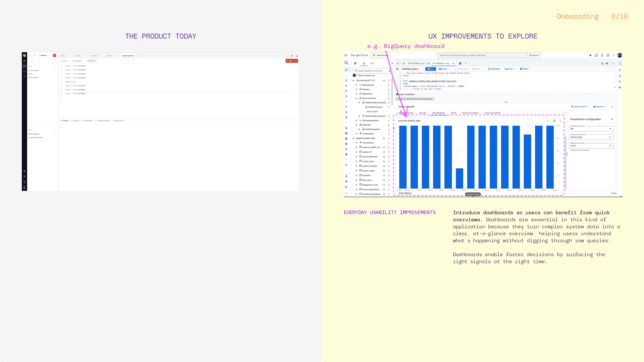Collapse the Visualization configuration panel arrow
The height and width of the screenshot is (362, 644).
612,119
